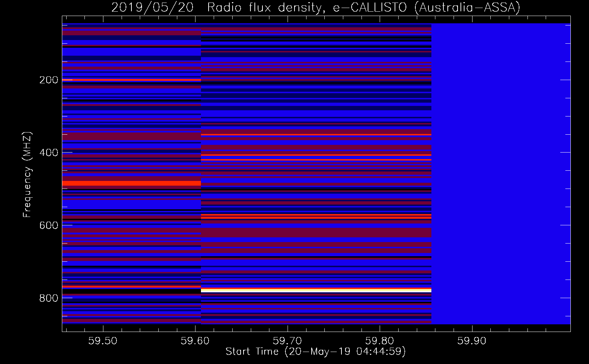Click the solid blue region after 59.86
This screenshot has height=364, width=589.
pyautogui.click(x=501, y=174)
